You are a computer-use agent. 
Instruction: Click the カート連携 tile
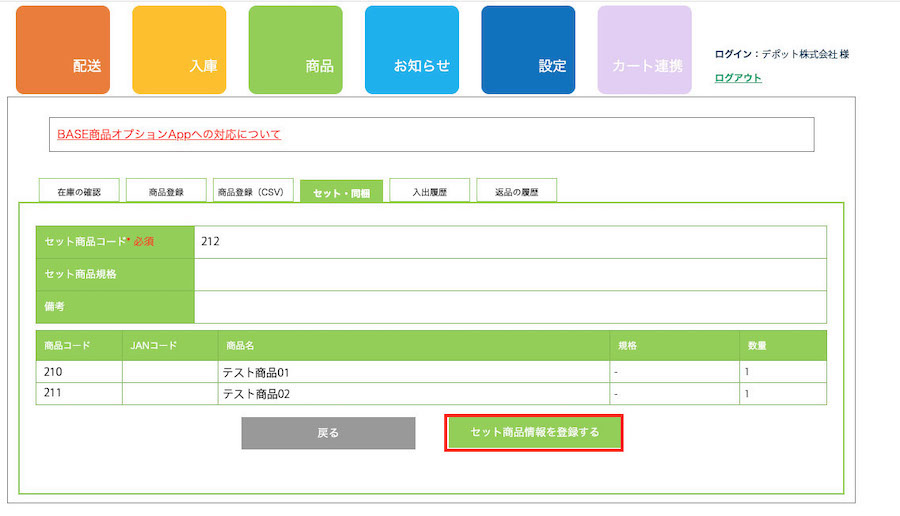[x=644, y=50]
